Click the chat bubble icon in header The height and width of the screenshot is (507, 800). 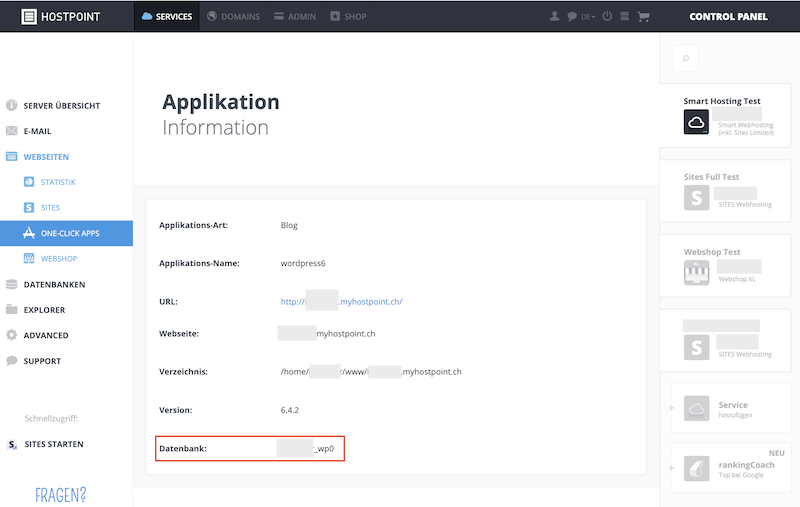[x=572, y=16]
